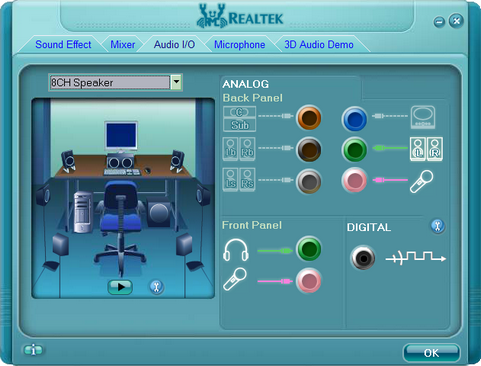
Task: Open digital connector settings wrench icon
Action: [438, 226]
